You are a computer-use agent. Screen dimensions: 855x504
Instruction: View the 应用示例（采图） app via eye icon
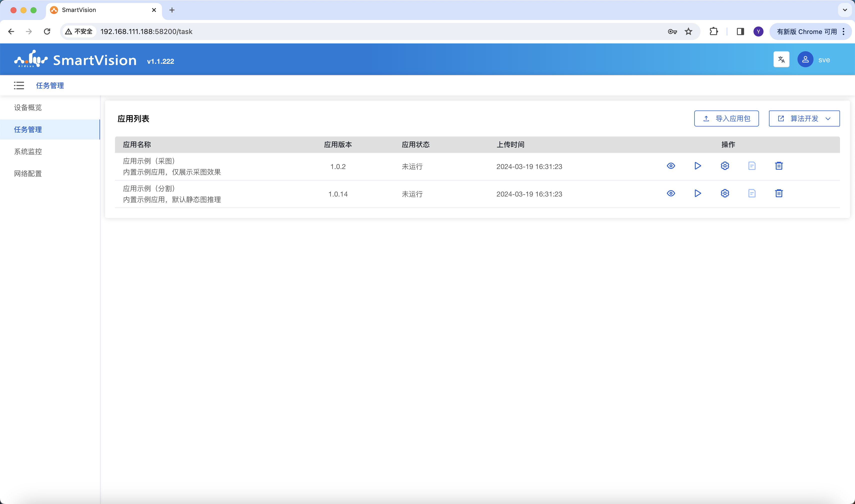tap(670, 166)
